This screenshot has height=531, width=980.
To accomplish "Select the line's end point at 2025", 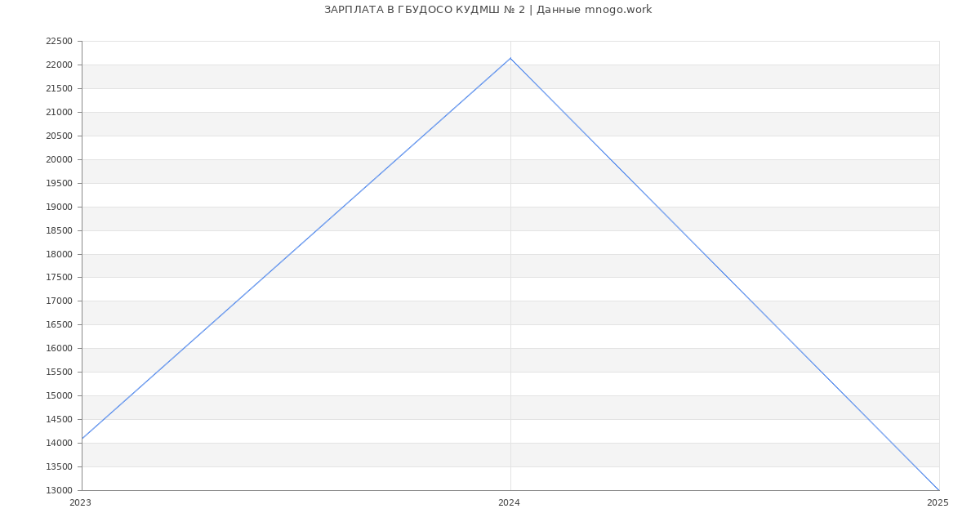I will point(939,490).
